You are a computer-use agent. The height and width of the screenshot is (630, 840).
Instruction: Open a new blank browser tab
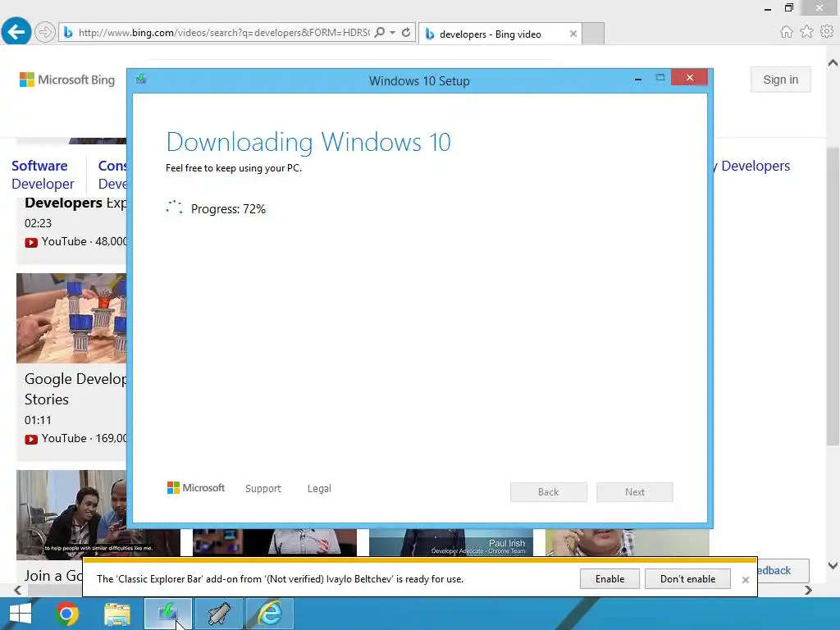pos(593,34)
